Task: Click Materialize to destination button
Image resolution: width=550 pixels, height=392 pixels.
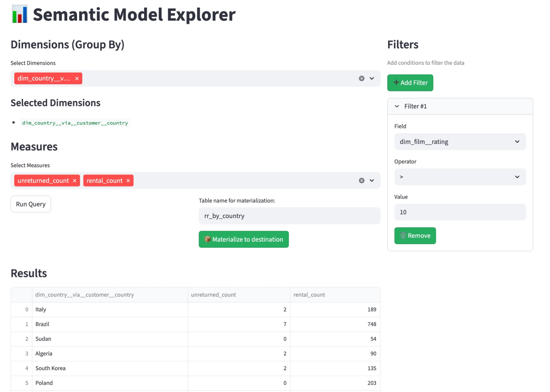Action: tap(244, 239)
